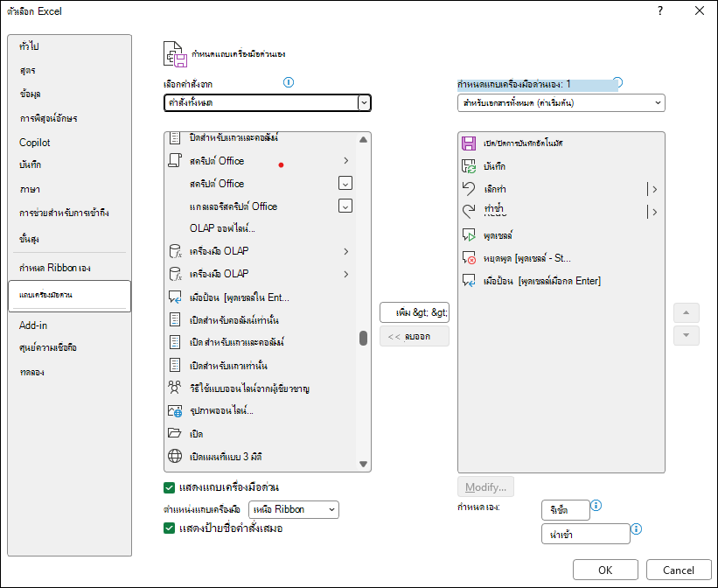The image size is (718, 588).
Task: Click the นำเข้า (Import) button
Action: click(586, 534)
